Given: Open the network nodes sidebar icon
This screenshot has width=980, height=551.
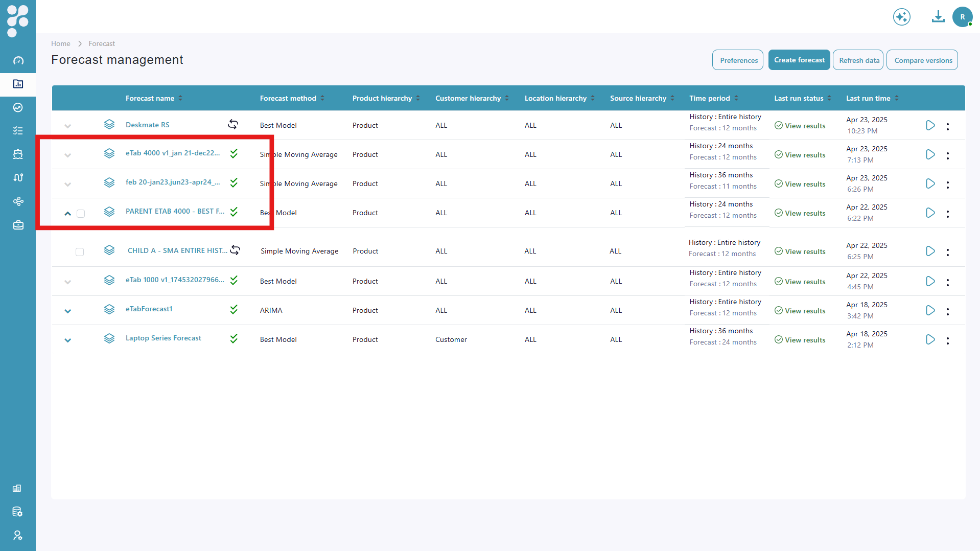Looking at the screenshot, I should pyautogui.click(x=18, y=201).
